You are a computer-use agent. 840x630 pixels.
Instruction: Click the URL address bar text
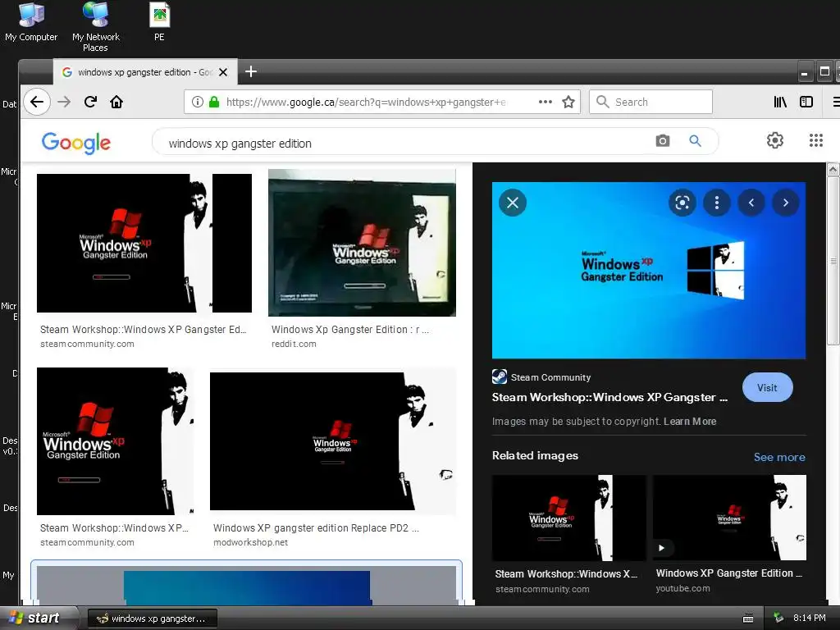[365, 102]
